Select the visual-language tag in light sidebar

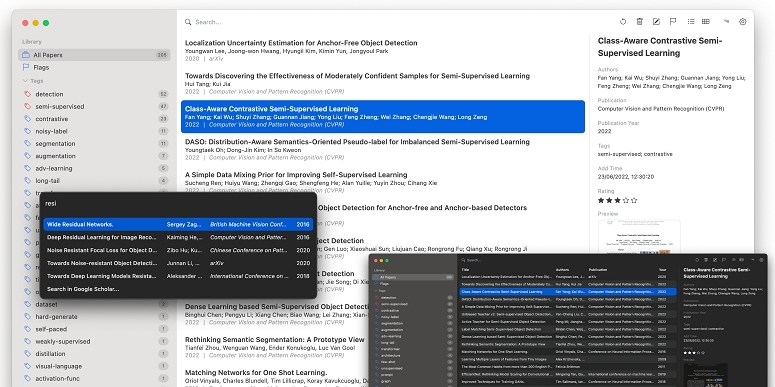pyautogui.click(x=95, y=366)
